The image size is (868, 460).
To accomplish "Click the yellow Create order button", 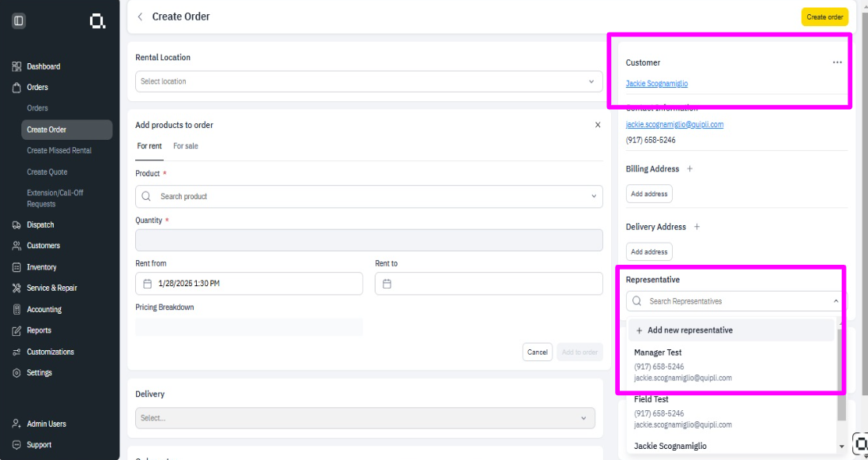I will pos(825,17).
